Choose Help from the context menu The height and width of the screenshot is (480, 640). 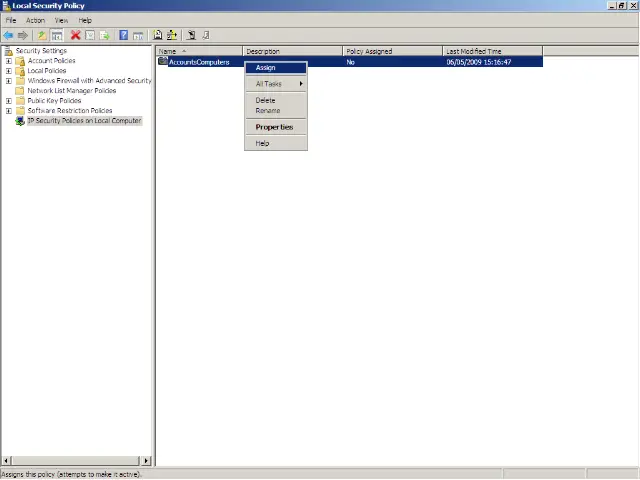[x=276, y=143]
